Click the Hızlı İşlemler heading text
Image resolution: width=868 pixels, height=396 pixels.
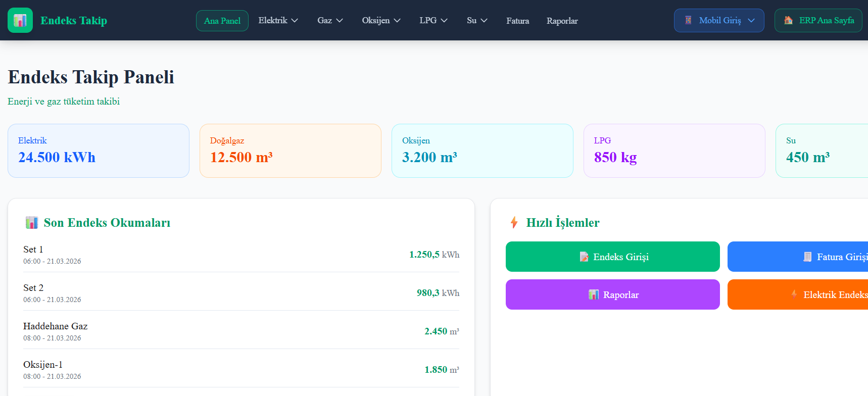tap(563, 223)
